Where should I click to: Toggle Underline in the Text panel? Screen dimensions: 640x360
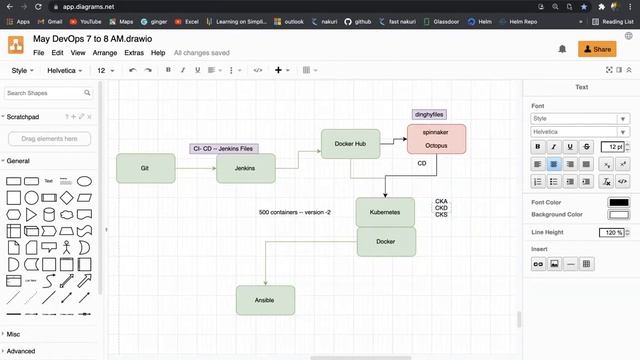point(570,147)
